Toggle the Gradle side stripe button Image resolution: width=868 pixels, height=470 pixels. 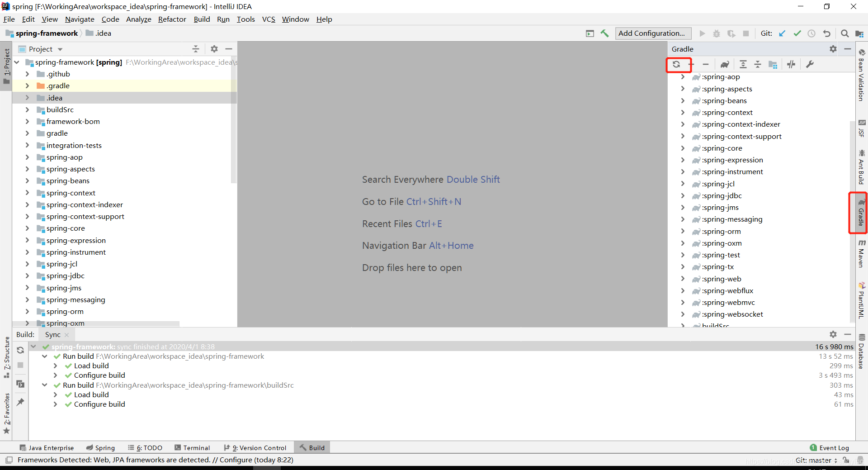pyautogui.click(x=861, y=213)
